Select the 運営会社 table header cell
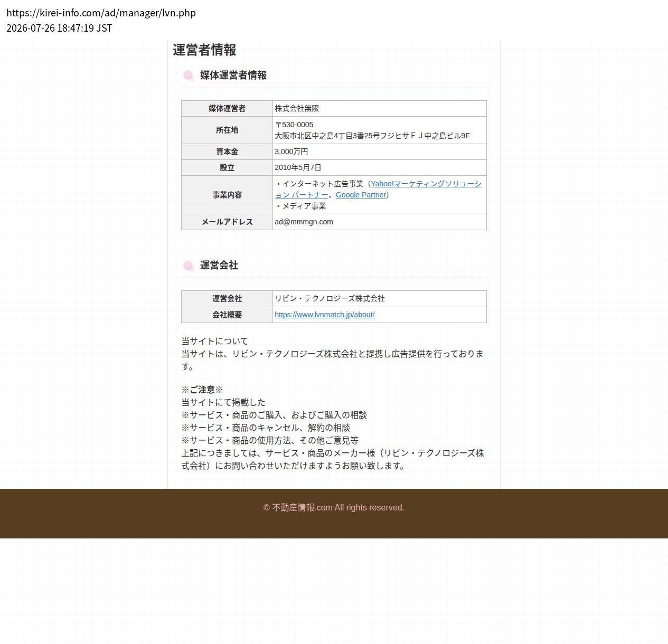Image resolution: width=668 pixels, height=644 pixels. [227, 298]
